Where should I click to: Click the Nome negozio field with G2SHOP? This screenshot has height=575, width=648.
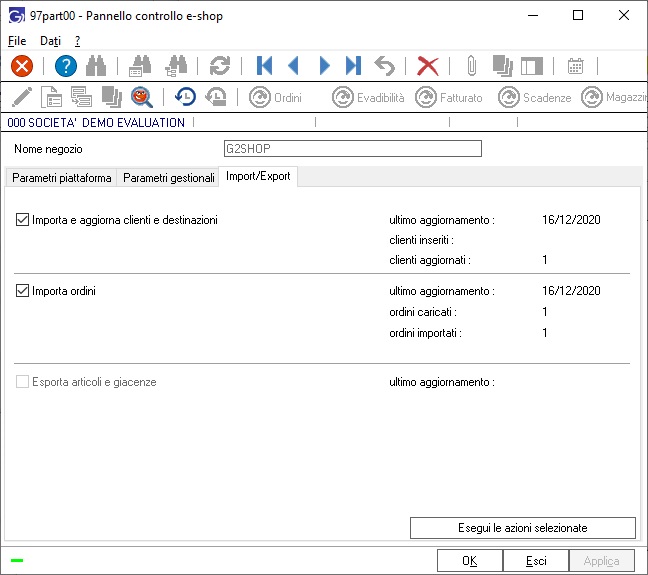[x=353, y=148]
